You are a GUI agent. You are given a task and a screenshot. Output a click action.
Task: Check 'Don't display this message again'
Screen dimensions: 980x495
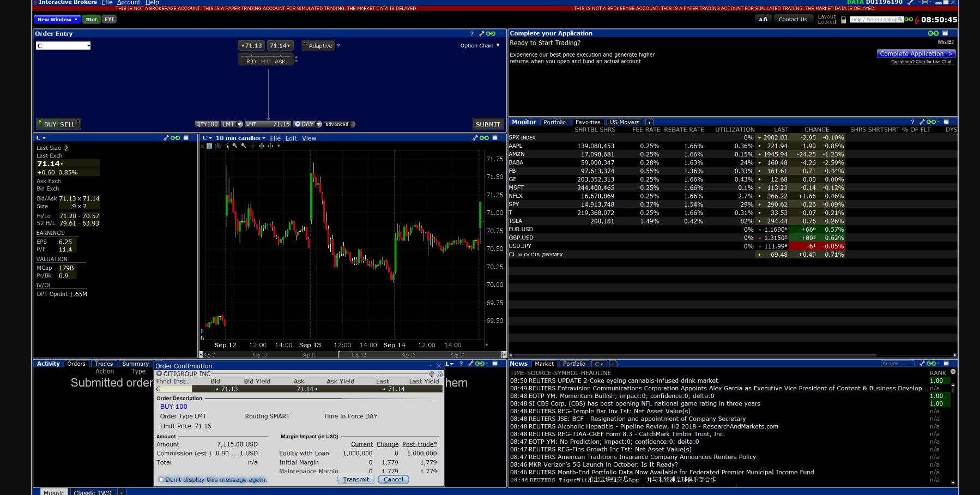[161, 480]
